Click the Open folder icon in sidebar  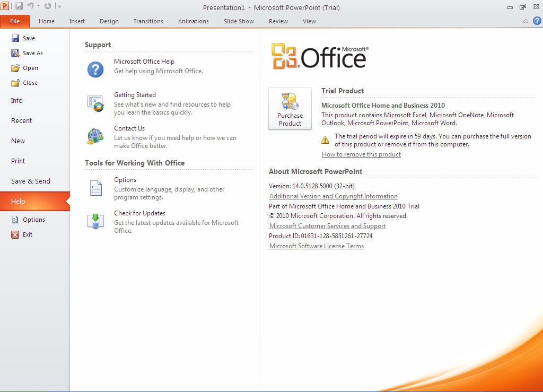tap(15, 68)
